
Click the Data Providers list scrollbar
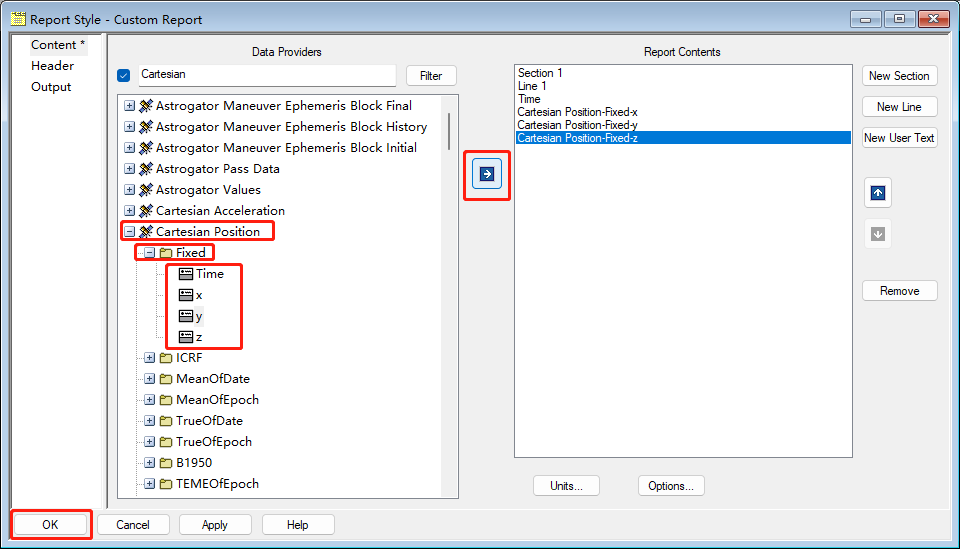(448, 130)
